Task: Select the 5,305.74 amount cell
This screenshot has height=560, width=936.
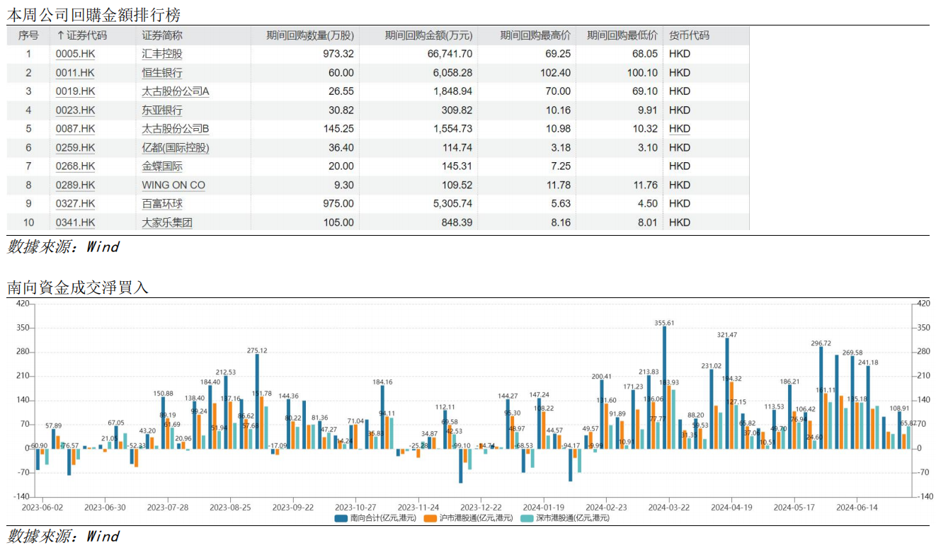Action: (x=452, y=204)
